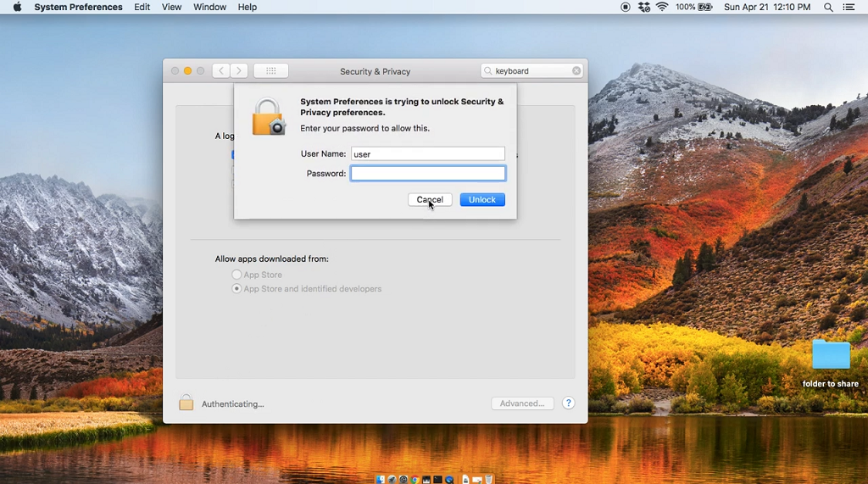868x484 pixels.
Task: Click the magnifier icon in search field
Action: 487,71
